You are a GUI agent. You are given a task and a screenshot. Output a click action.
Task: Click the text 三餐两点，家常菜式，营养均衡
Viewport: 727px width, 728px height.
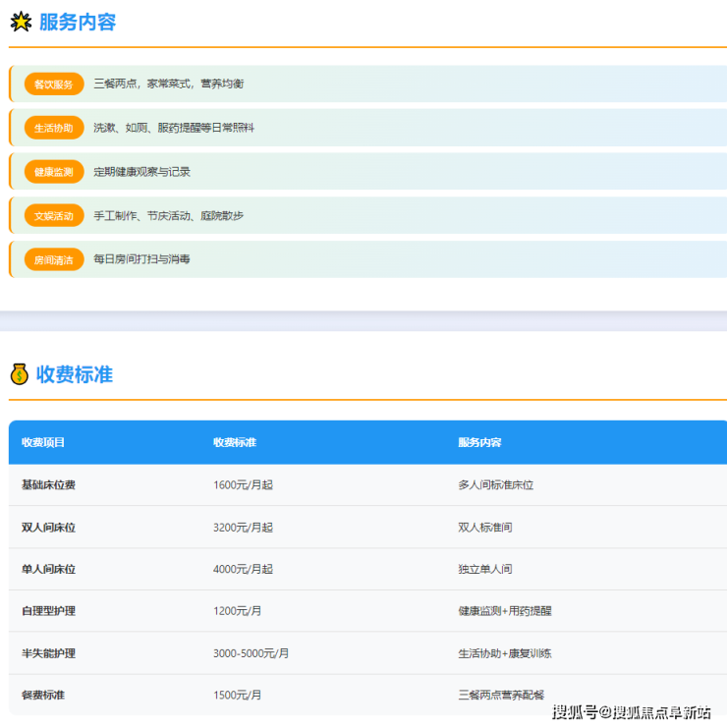[x=169, y=84]
